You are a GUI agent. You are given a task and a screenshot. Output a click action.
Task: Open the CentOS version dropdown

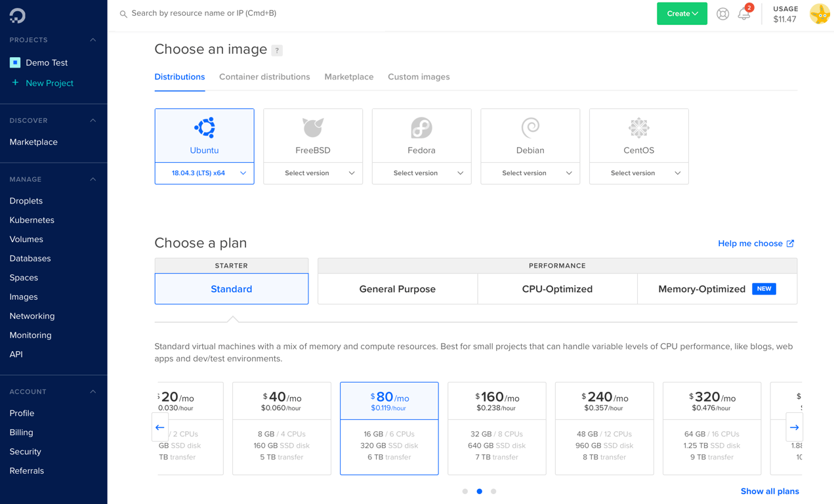coord(638,173)
